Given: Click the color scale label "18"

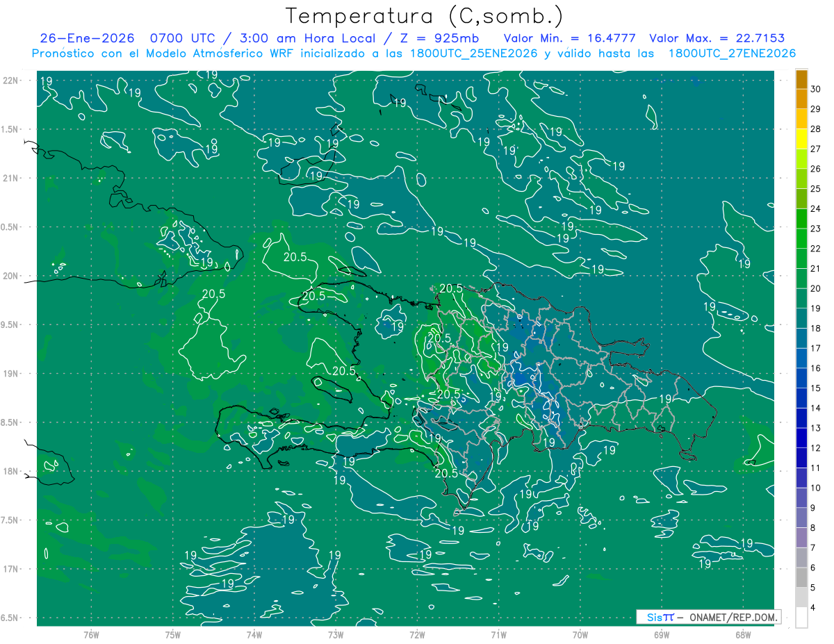Looking at the screenshot, I should coord(816,329).
